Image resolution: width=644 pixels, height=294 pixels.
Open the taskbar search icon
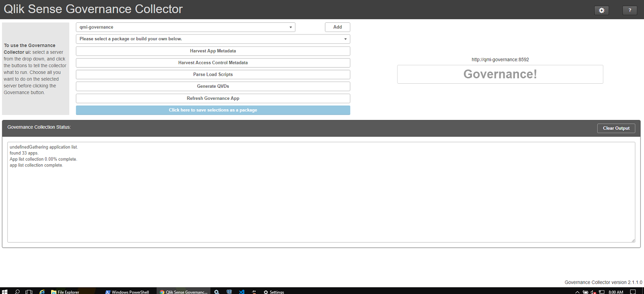click(17, 292)
